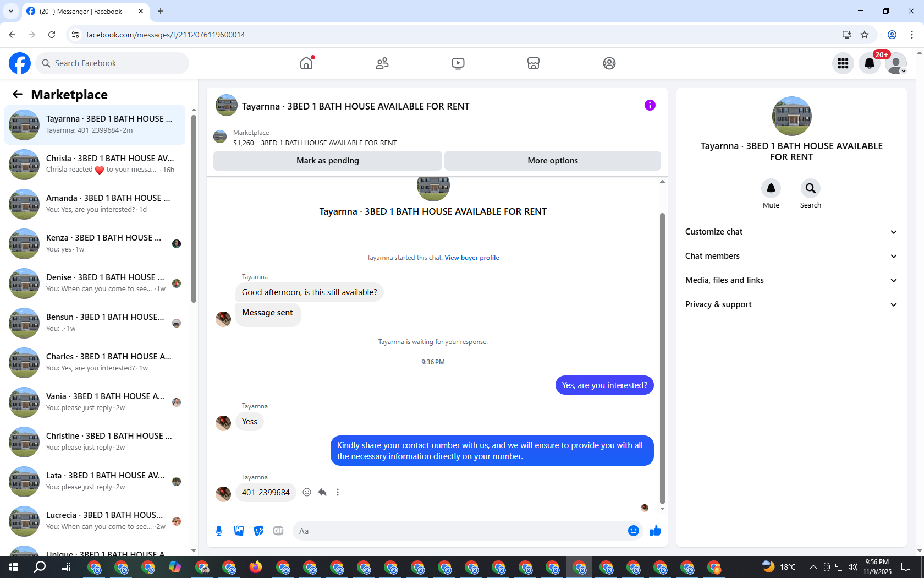The height and width of the screenshot is (578, 924).
Task: Open conversation information purple icon
Action: (x=650, y=105)
